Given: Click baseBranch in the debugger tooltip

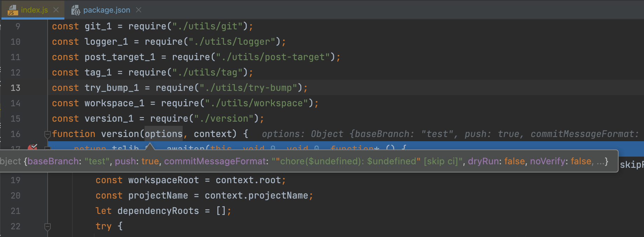Looking at the screenshot, I should point(53,161).
